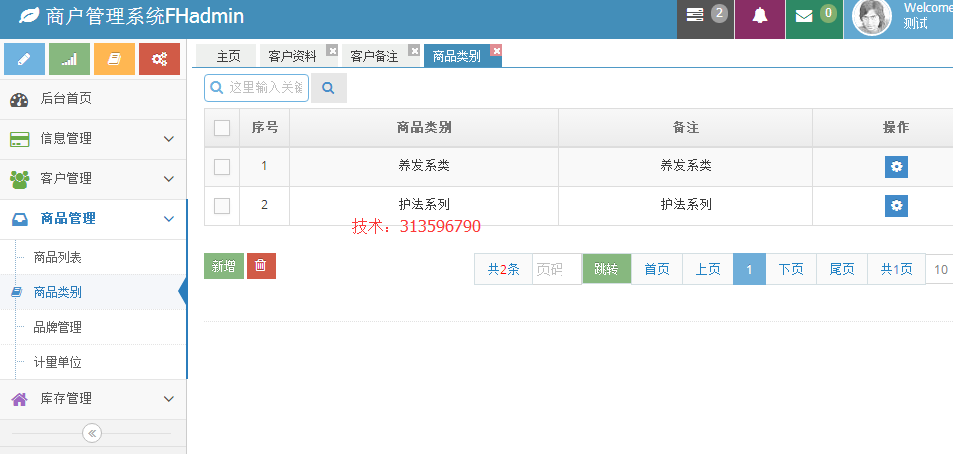Click the red gears shortcut button

pyautogui.click(x=159, y=59)
